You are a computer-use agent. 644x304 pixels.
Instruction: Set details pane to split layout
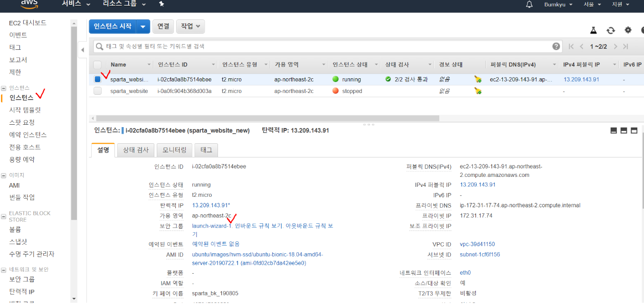[x=624, y=130]
